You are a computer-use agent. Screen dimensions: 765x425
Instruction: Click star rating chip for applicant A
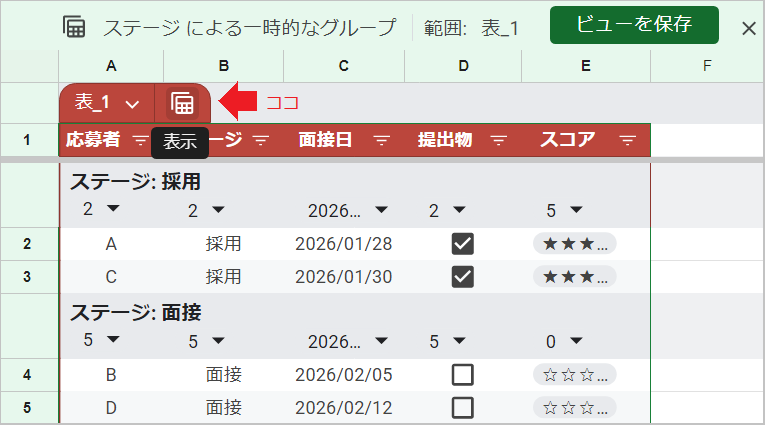pos(574,244)
